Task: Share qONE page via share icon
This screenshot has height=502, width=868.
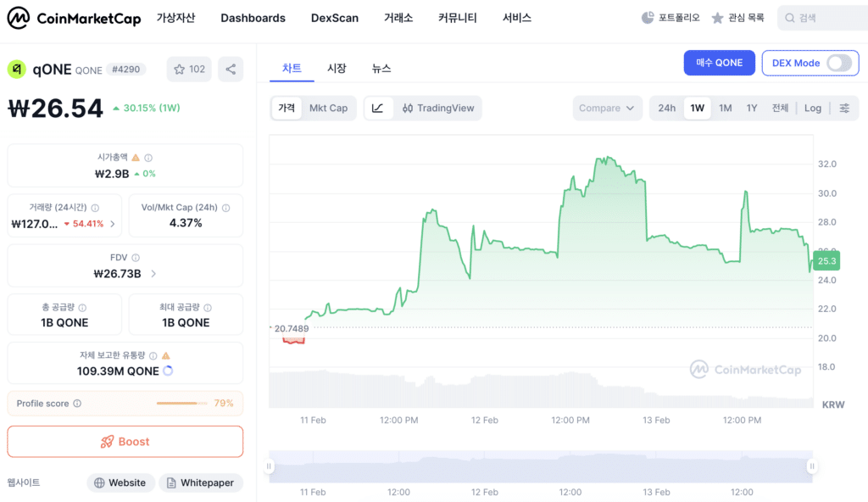Action: click(x=231, y=70)
